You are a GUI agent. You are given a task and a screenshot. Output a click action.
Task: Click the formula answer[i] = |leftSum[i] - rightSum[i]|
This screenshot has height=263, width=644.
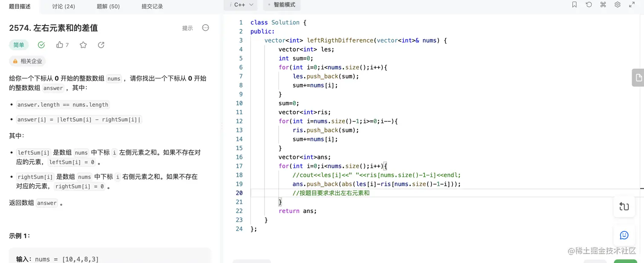79,120
